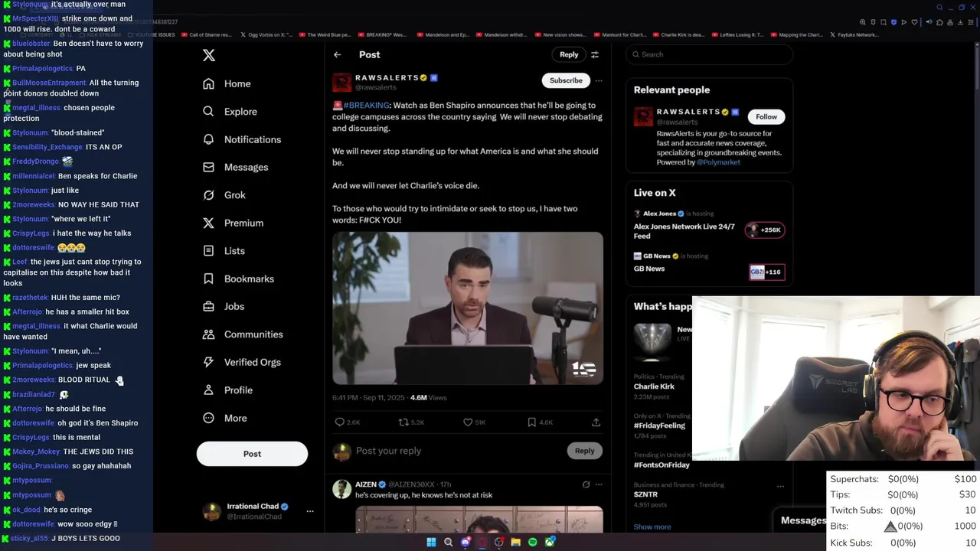Open Lists in the sidebar
The height and width of the screenshot is (551, 980).
point(224,251)
